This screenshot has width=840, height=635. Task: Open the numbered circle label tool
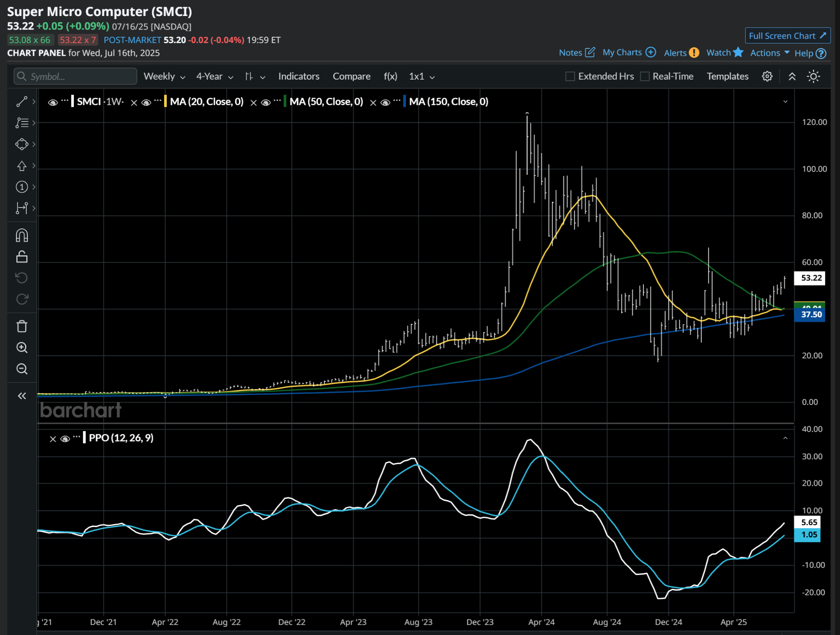click(x=21, y=187)
